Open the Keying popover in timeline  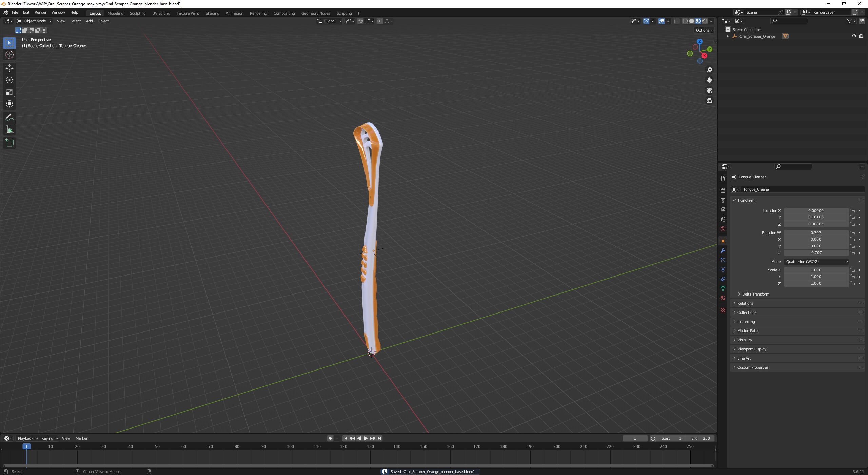tap(50, 438)
